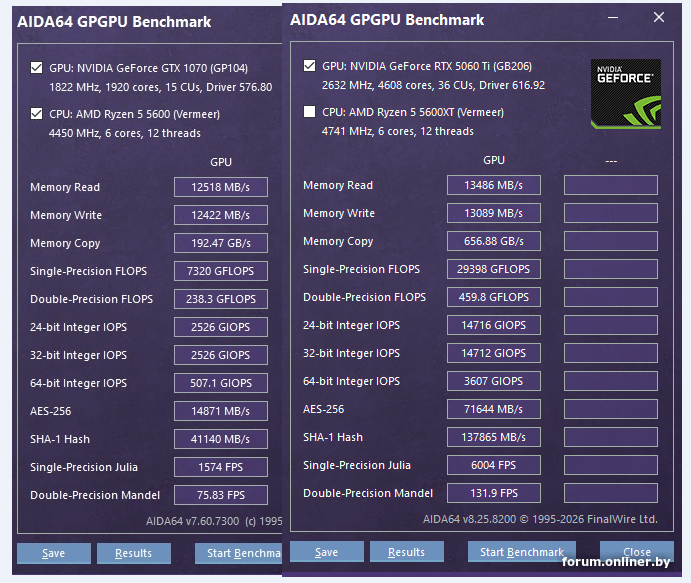The height and width of the screenshot is (583, 691).
Task: Select 71644 MB/s AES-256 value
Action: pyautogui.click(x=494, y=409)
